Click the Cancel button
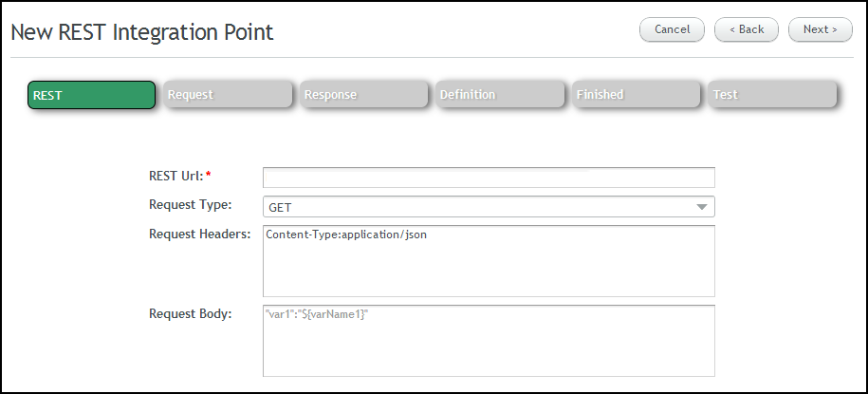This screenshot has height=394, width=868. pyautogui.click(x=672, y=29)
